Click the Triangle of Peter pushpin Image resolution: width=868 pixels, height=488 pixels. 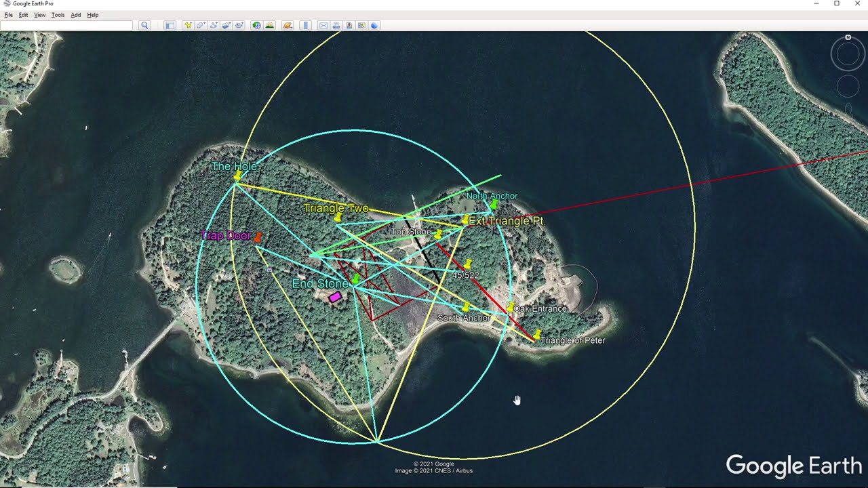coord(537,335)
